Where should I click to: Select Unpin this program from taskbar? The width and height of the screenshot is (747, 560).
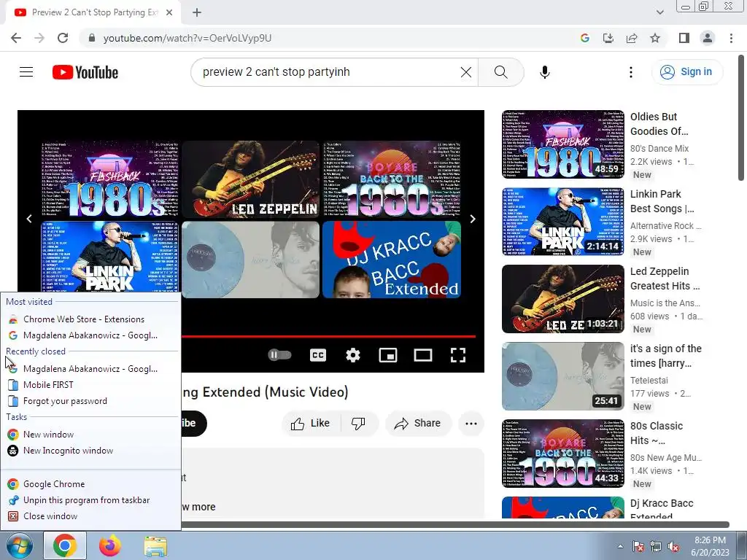[x=90, y=500]
